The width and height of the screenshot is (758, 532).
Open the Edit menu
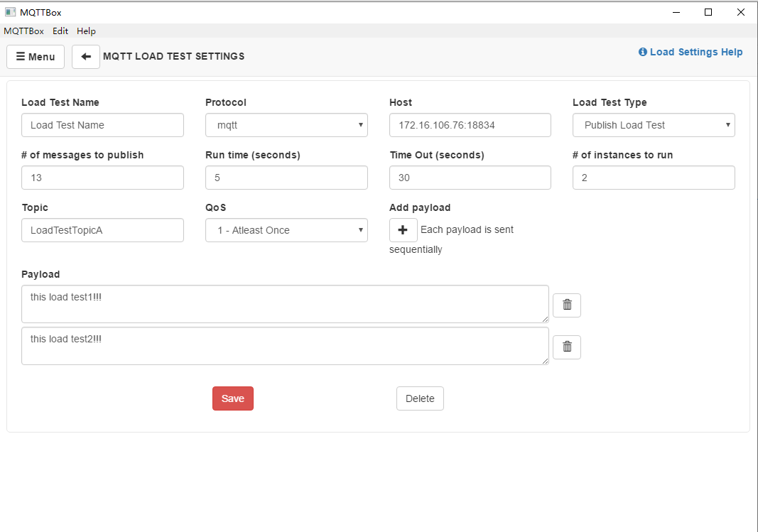point(60,31)
